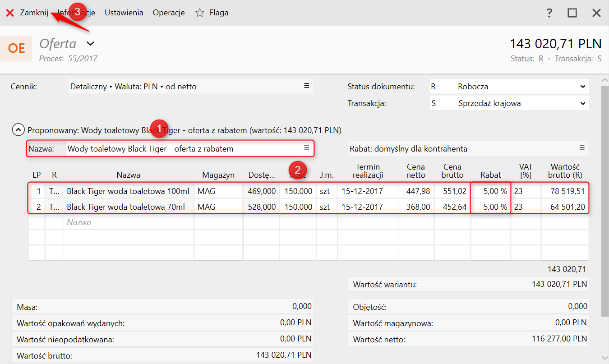Click the Flaga star icon

click(x=200, y=13)
